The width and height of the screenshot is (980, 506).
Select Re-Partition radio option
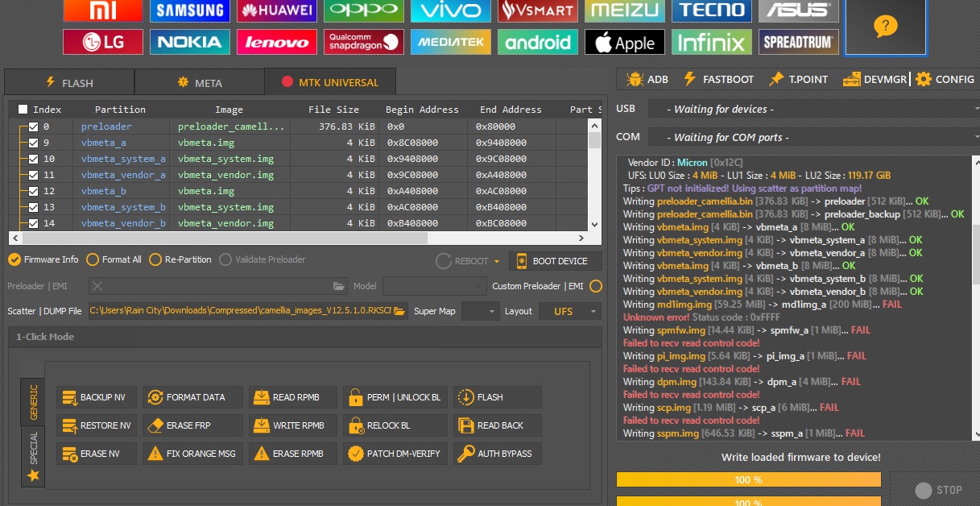pyautogui.click(x=180, y=259)
